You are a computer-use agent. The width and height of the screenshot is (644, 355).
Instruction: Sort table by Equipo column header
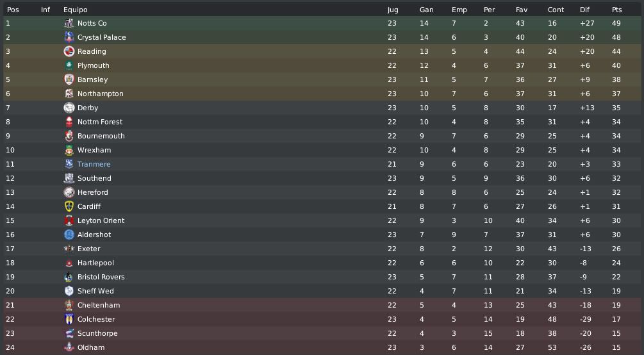coord(76,10)
